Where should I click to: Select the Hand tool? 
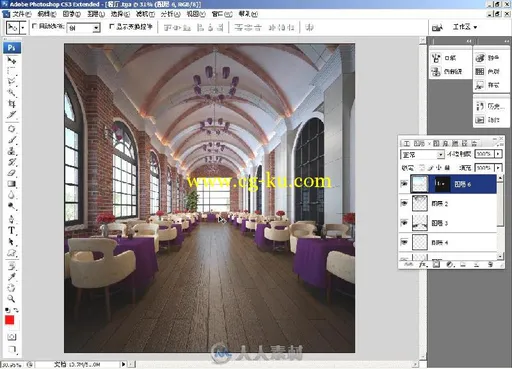click(12, 288)
